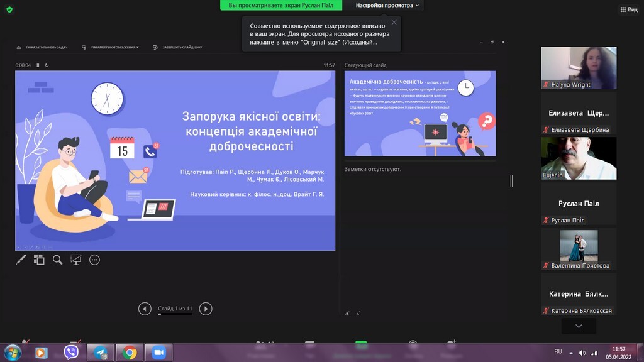Reset the presentation timer
This screenshot has width=644, height=362.
(x=47, y=65)
